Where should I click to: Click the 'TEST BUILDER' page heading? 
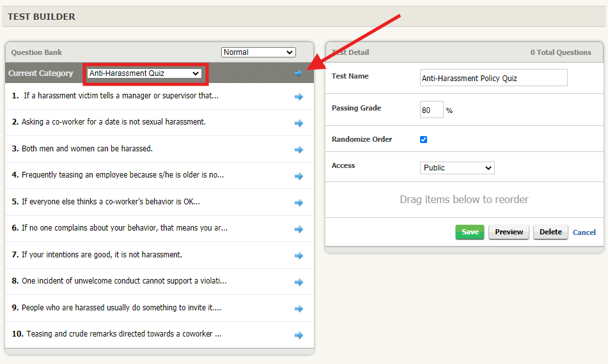pyautogui.click(x=42, y=17)
